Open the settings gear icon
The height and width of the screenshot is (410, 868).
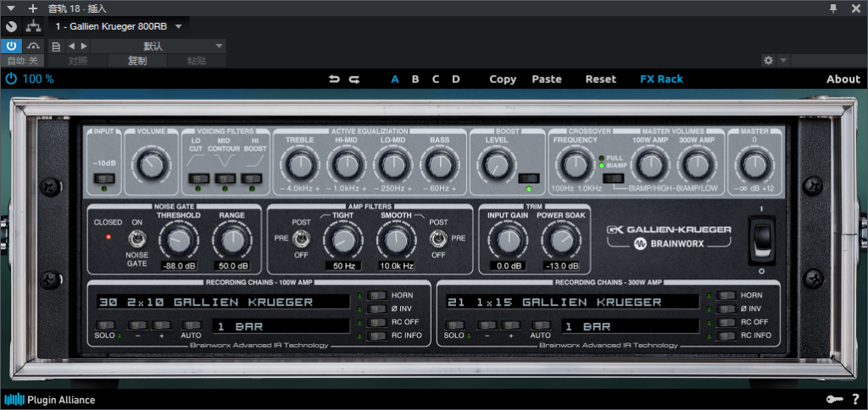coord(768,60)
